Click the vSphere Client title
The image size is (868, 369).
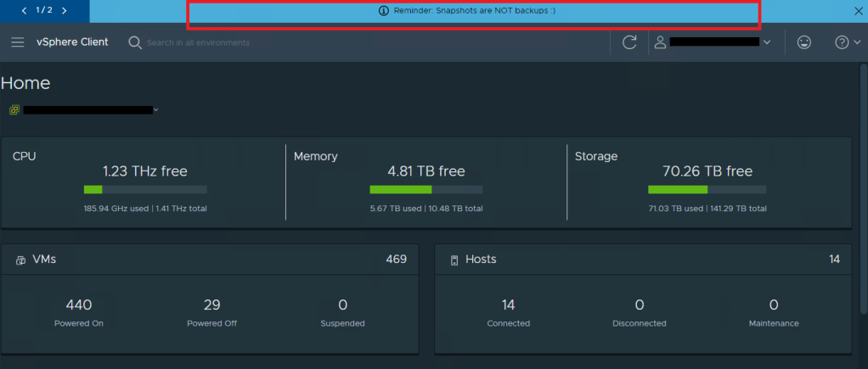click(72, 42)
